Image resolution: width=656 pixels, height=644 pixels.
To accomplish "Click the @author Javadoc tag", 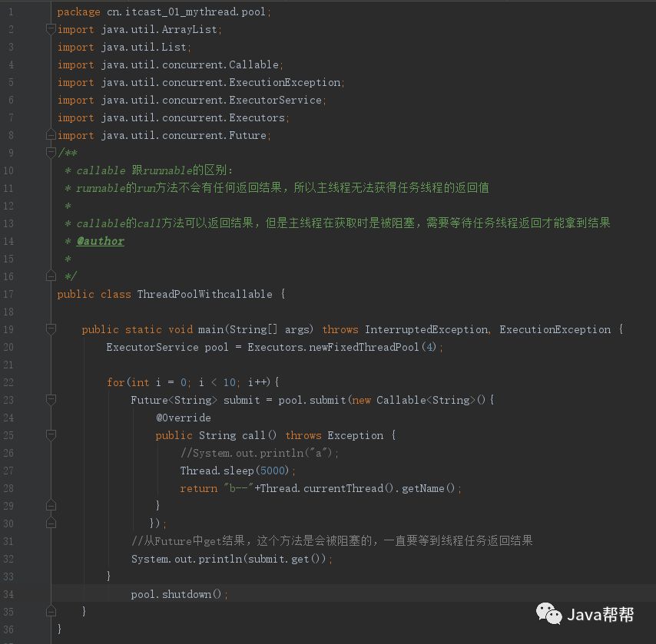I will 101,241.
